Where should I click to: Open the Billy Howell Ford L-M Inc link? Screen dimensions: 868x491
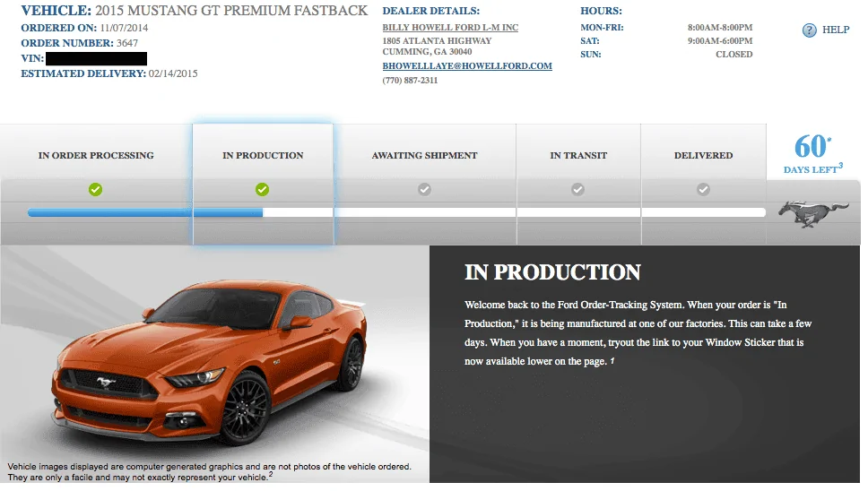click(x=450, y=27)
